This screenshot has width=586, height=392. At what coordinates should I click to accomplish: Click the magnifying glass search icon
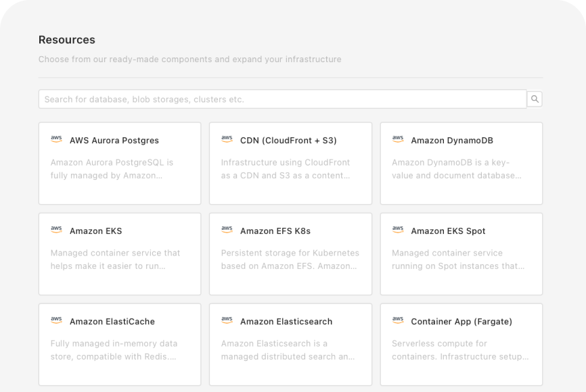[x=535, y=99]
